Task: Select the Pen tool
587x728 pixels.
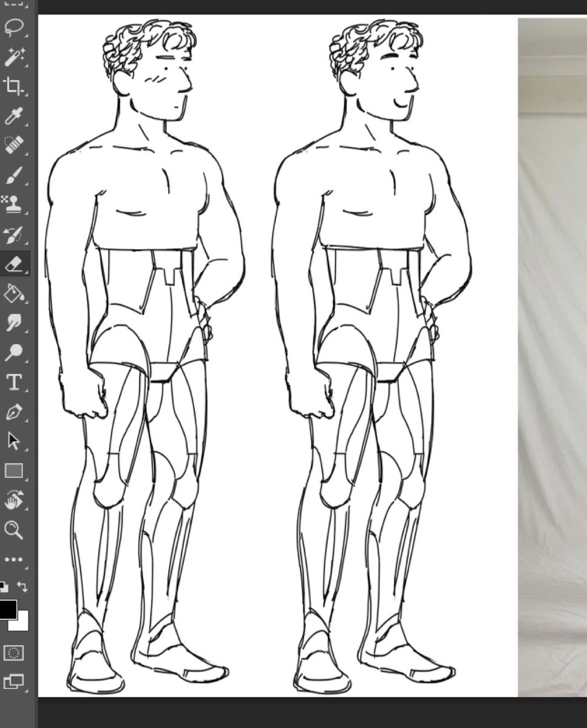Action: (x=13, y=412)
